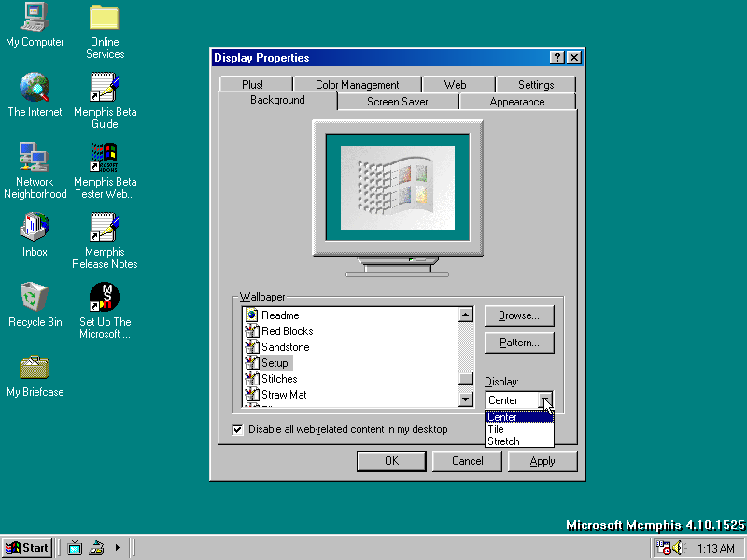Click the wallpaper list scroll down arrow
747x560 pixels.
[x=465, y=399]
